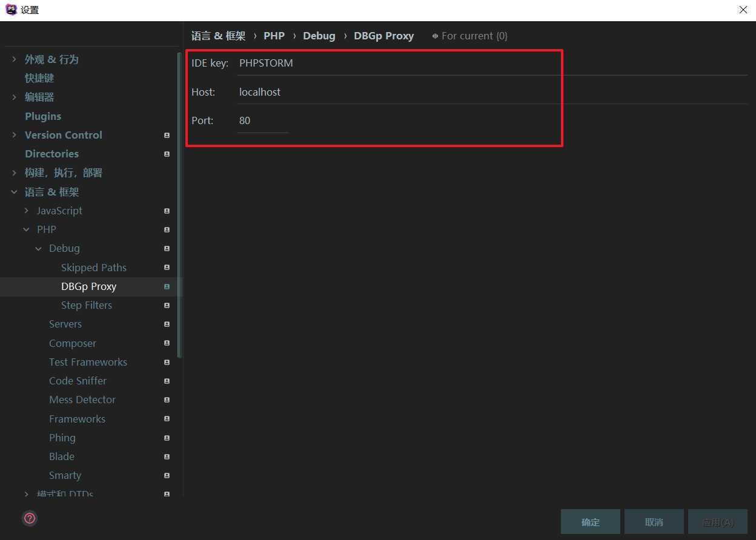Open the Phing settings page
The width and height of the screenshot is (756, 540).
pyautogui.click(x=62, y=438)
